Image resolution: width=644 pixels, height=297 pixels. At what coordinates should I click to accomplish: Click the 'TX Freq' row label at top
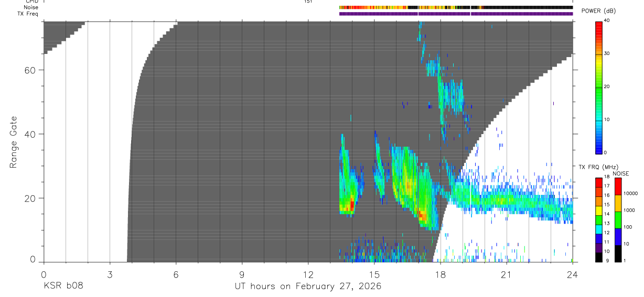[28, 14]
